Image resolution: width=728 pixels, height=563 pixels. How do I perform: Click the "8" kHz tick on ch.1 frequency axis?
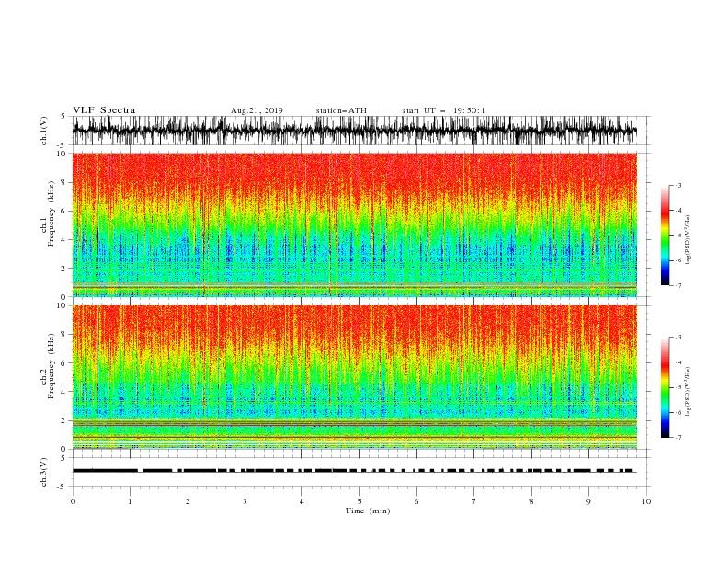click(63, 182)
